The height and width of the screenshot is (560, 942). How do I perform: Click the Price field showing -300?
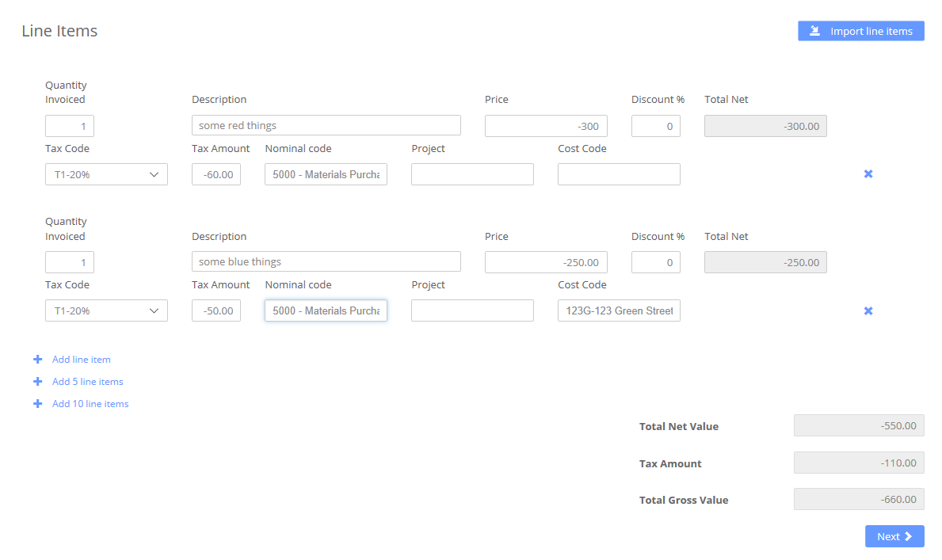point(546,126)
